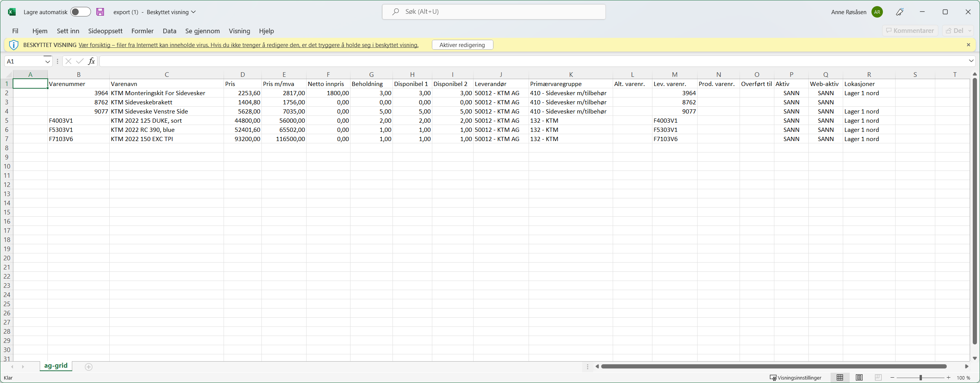Open the Sideoppsett ribbon tab
The height and width of the screenshot is (383, 980).
click(105, 31)
